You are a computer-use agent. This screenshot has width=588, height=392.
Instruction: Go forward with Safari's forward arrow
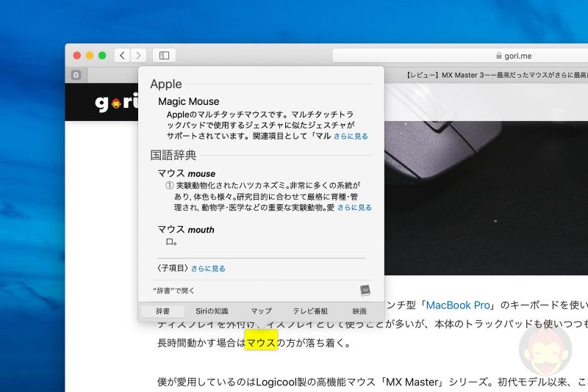pyautogui.click(x=138, y=55)
